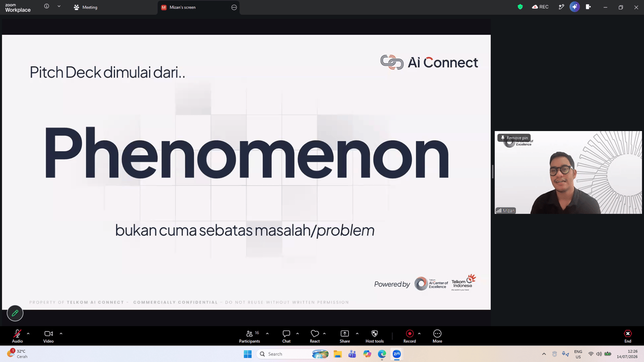Screen dimensions: 644x362
Task: Open Mizan's screen tab options ellipsis
Action: point(234,7)
